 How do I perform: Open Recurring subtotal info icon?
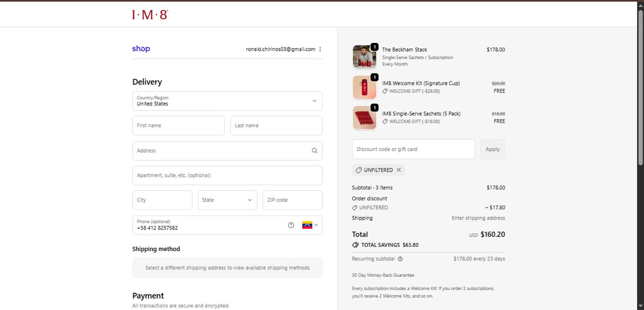[400, 259]
